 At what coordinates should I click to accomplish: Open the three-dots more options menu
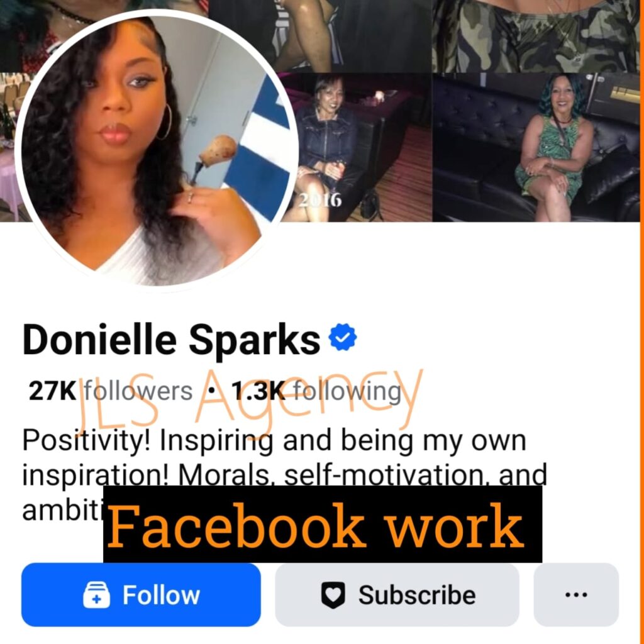576,594
